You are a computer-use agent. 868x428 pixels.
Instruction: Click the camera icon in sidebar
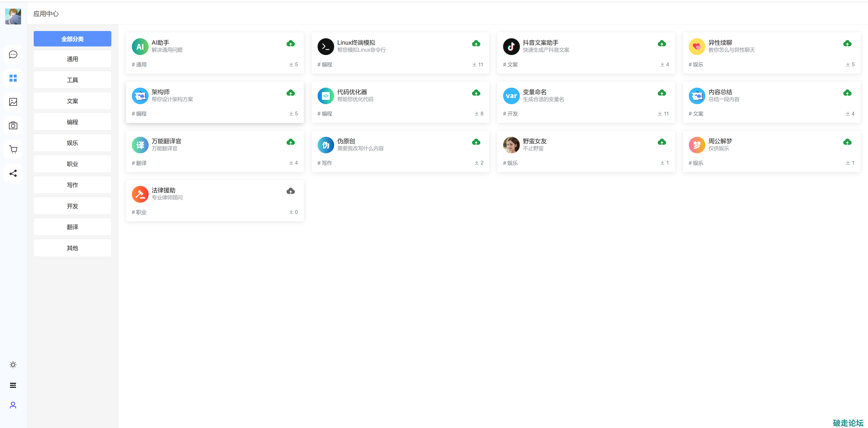tap(13, 126)
